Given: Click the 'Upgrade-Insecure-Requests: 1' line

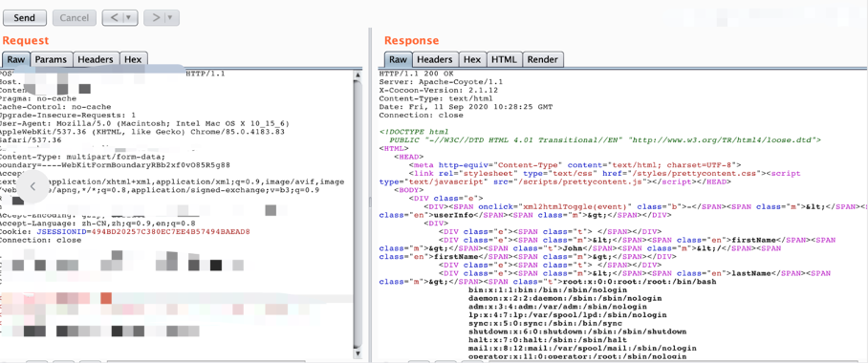Looking at the screenshot, I should coord(67,115).
